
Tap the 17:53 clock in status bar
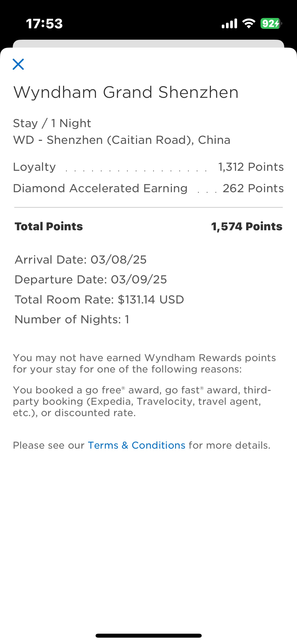[x=44, y=24]
